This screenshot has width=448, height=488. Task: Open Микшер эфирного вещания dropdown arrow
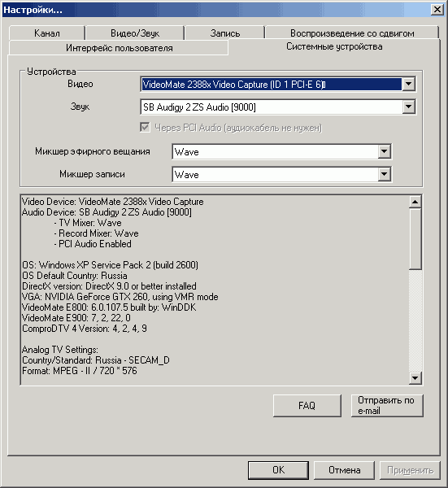[385, 152]
